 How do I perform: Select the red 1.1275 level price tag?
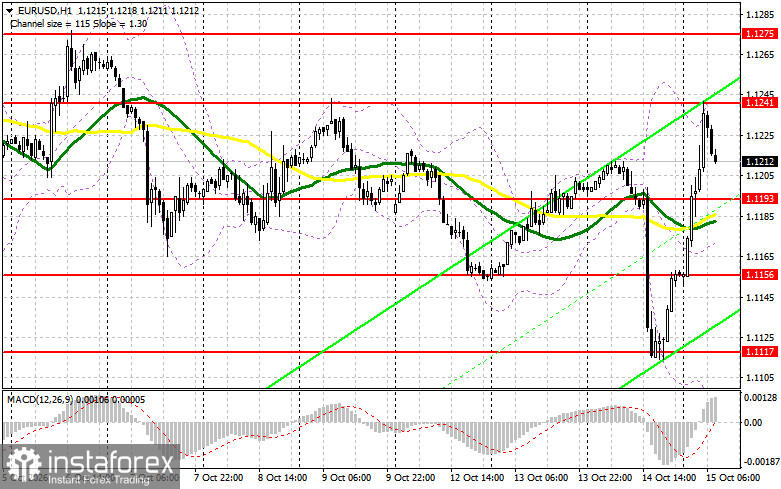tap(759, 34)
